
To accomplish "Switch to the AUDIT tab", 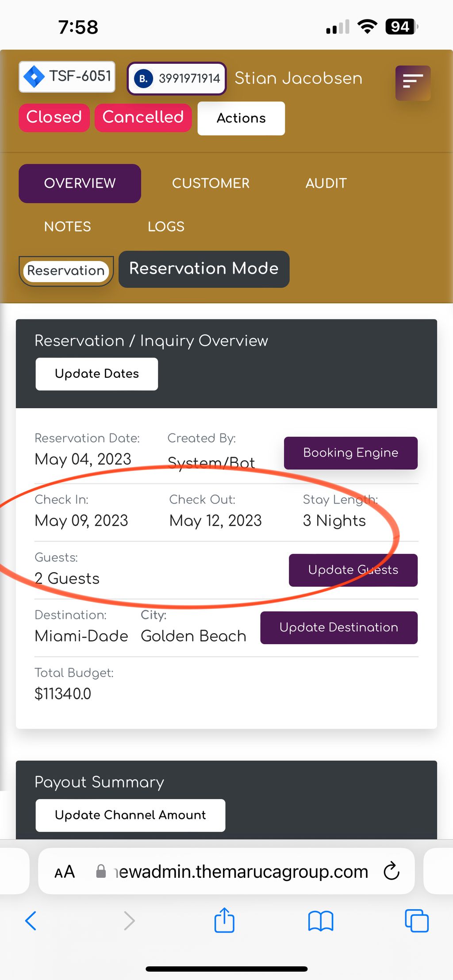I will [326, 183].
